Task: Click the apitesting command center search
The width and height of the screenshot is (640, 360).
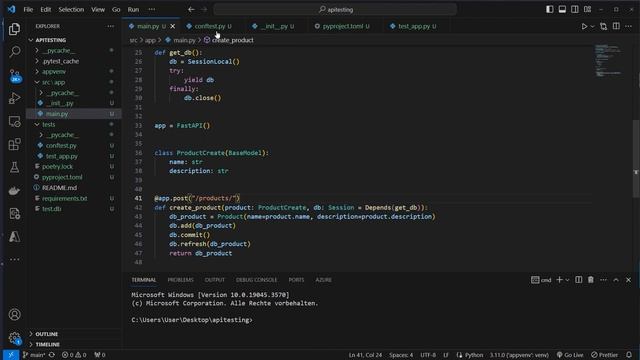Action: coord(335,9)
